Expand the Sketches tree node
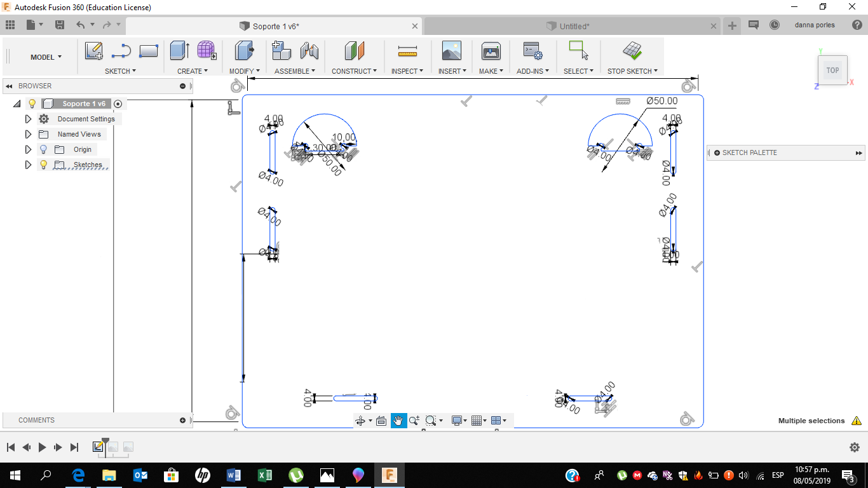 click(28, 165)
